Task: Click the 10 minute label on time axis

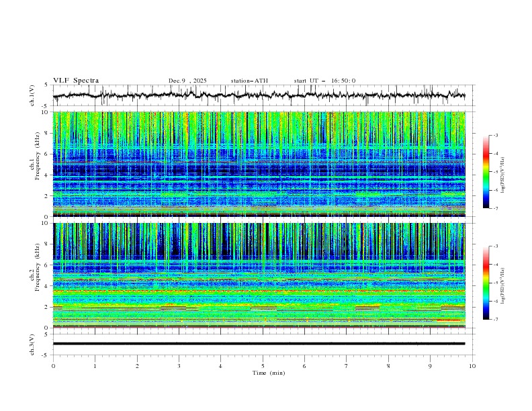Action: [472, 366]
